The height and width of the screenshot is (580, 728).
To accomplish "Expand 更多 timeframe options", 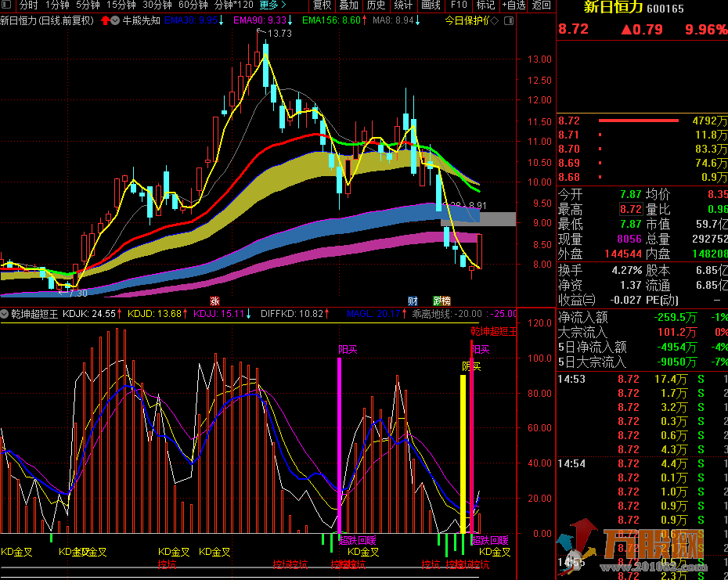I will tap(272, 5).
